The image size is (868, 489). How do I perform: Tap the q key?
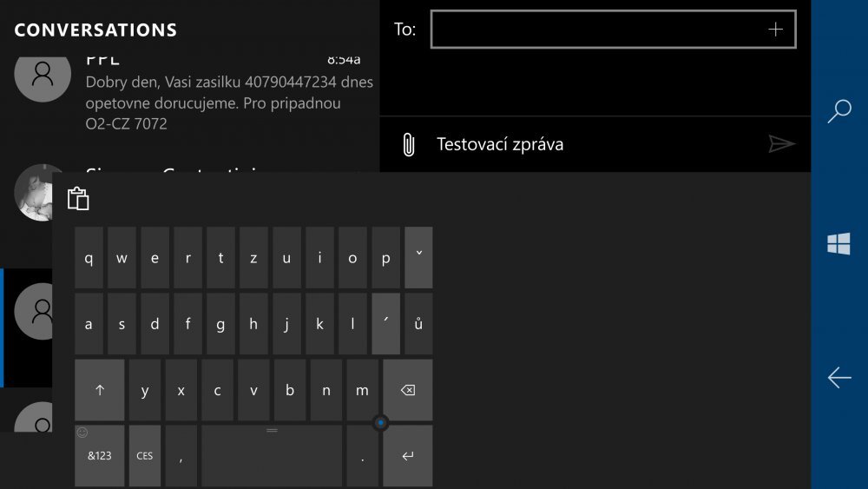coord(89,257)
